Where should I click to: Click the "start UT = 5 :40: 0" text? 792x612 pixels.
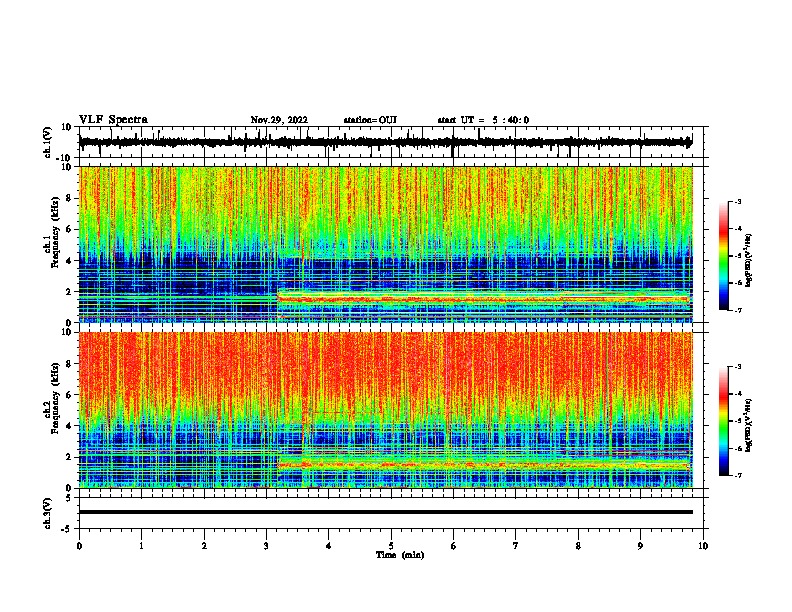[x=483, y=120]
